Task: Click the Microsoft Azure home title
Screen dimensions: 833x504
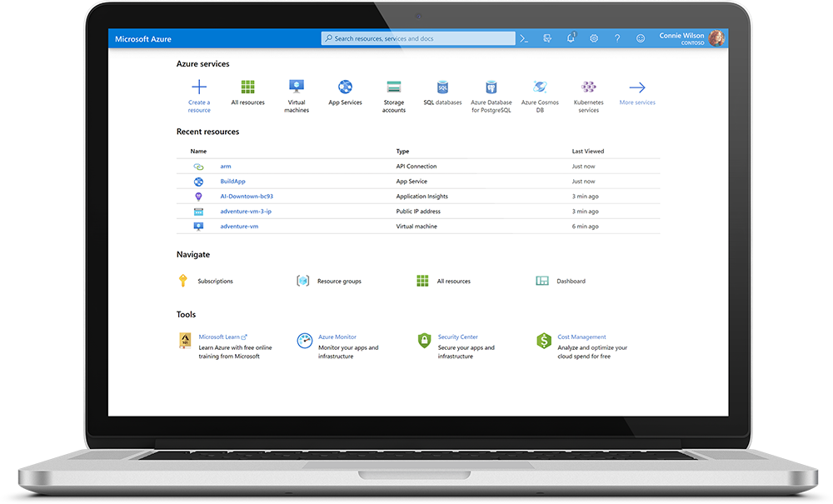Action: pos(143,39)
